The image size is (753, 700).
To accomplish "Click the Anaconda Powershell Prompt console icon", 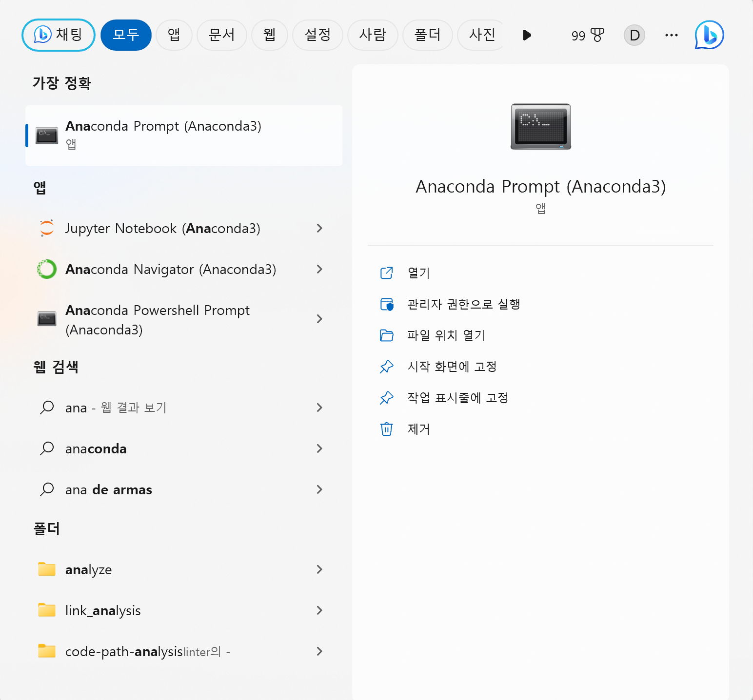I will (x=47, y=319).
